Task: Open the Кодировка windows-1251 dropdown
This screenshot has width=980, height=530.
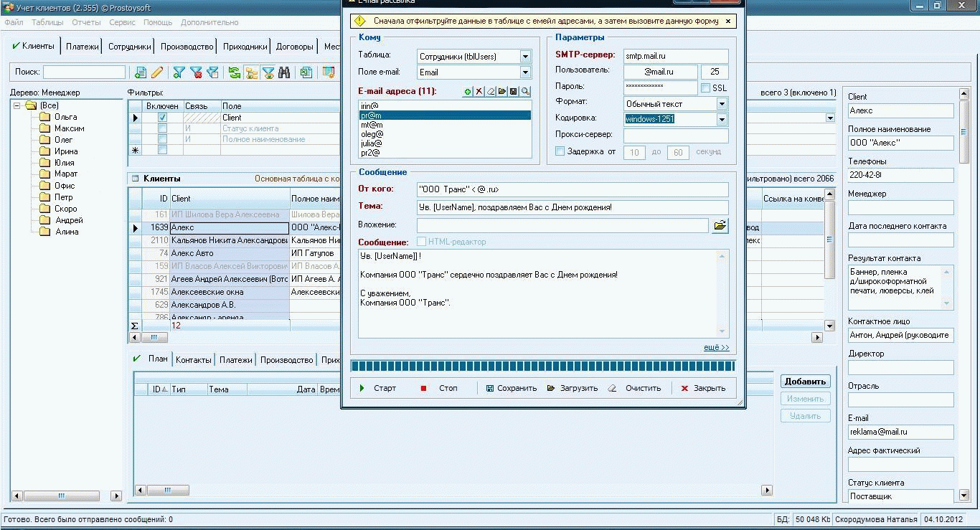Action: click(722, 119)
